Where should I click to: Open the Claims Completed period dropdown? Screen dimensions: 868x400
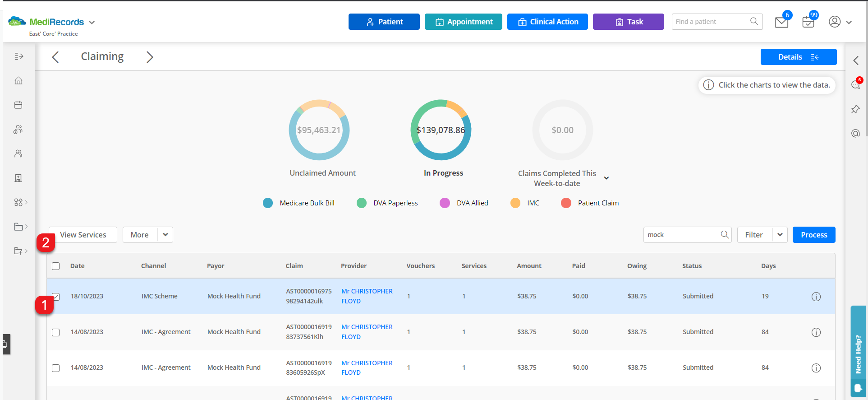[606, 178]
